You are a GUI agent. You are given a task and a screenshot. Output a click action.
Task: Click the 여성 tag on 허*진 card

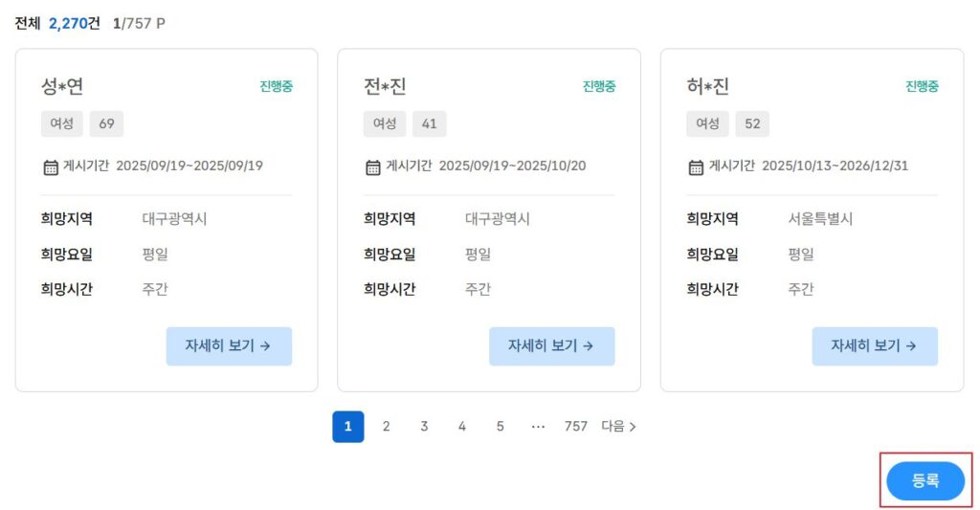pyautogui.click(x=707, y=123)
